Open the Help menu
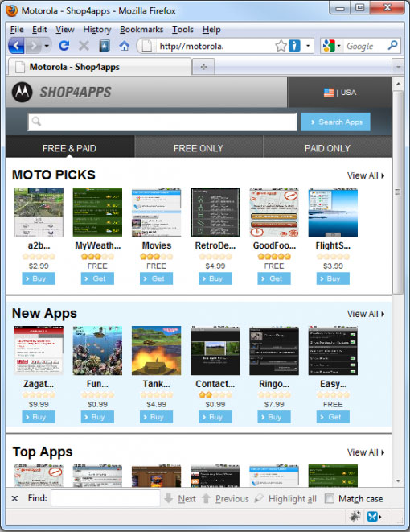This screenshot has width=410, height=532. coord(211,30)
